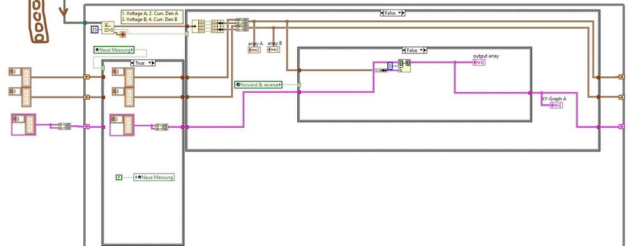Click the conversion nodes after the Index Array
The height and width of the screenshot is (246, 644).
tap(218, 25)
